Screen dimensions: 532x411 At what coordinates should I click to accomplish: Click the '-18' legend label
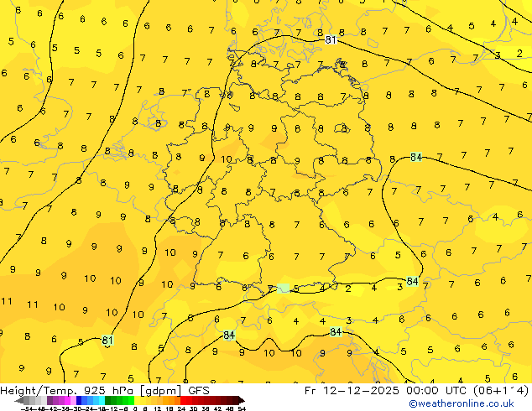(x=102, y=409)
